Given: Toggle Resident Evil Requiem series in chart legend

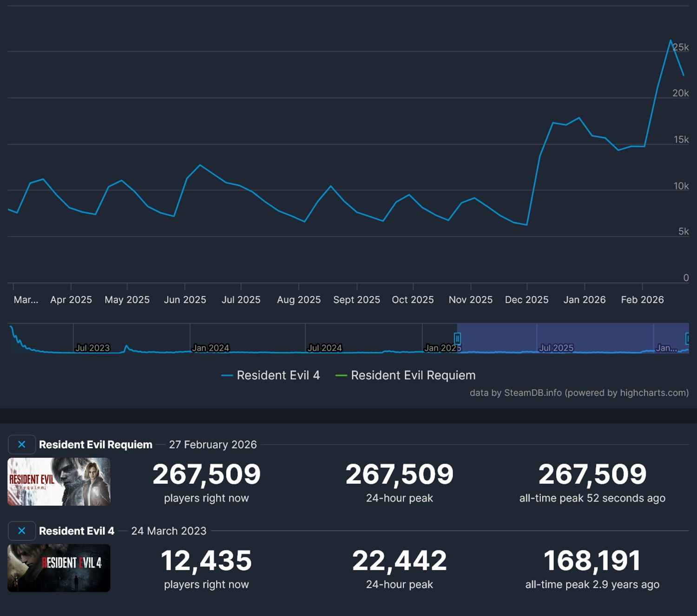Looking at the screenshot, I should 405,375.
